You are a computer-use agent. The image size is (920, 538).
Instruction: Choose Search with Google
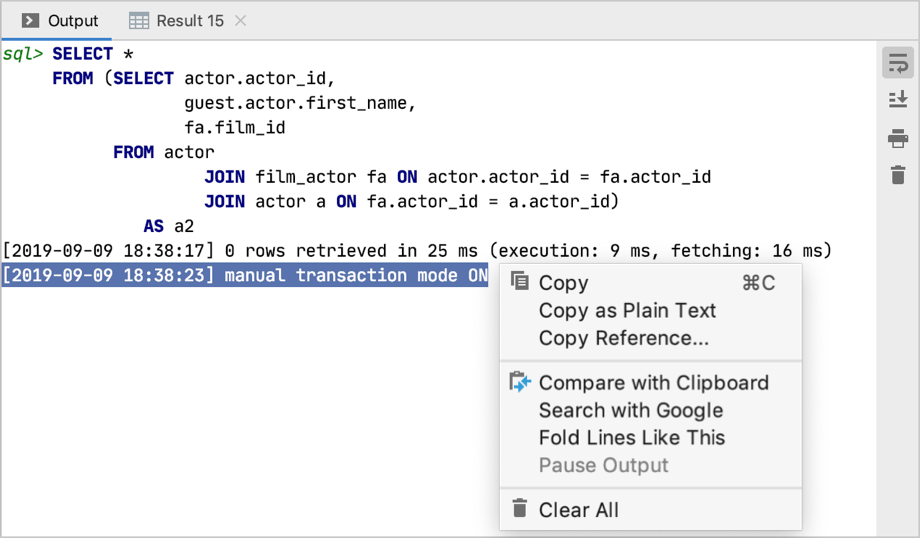click(630, 410)
